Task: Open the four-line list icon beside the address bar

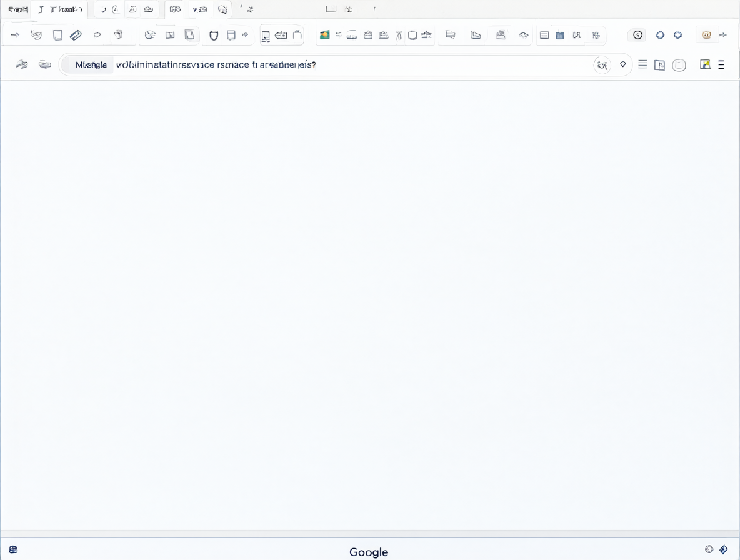Action: (x=642, y=64)
